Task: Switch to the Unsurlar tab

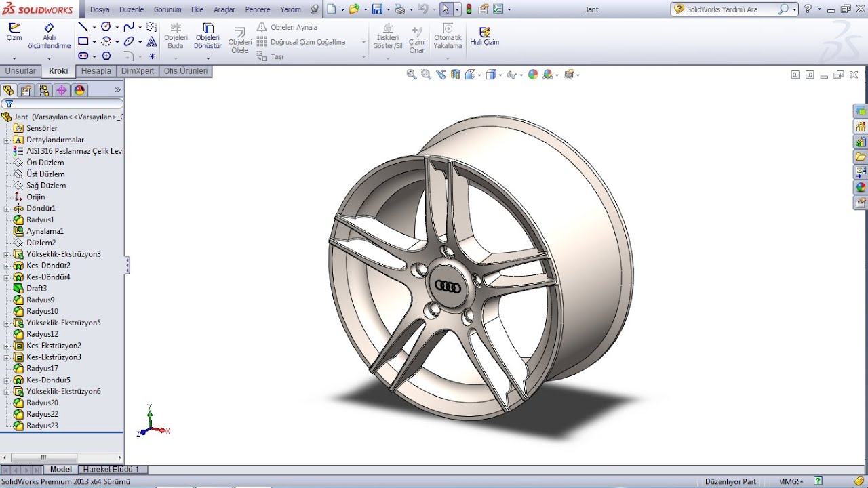Action: click(20, 70)
